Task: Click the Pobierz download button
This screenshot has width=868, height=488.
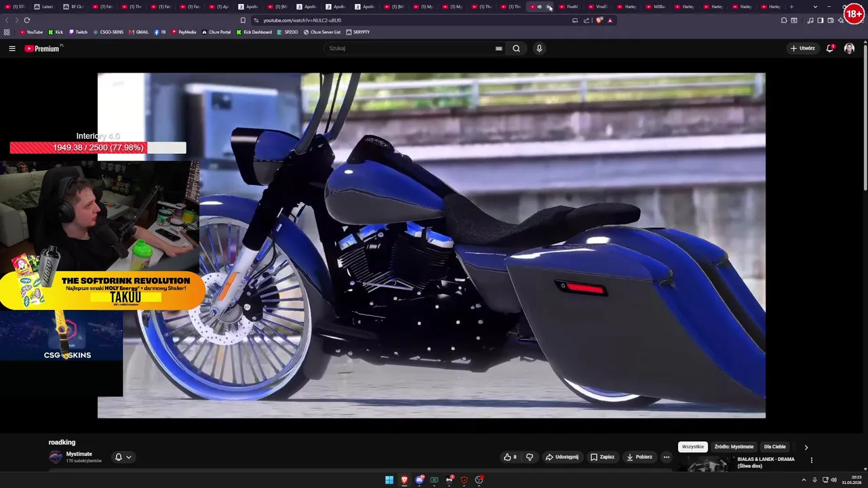Action: 639,457
